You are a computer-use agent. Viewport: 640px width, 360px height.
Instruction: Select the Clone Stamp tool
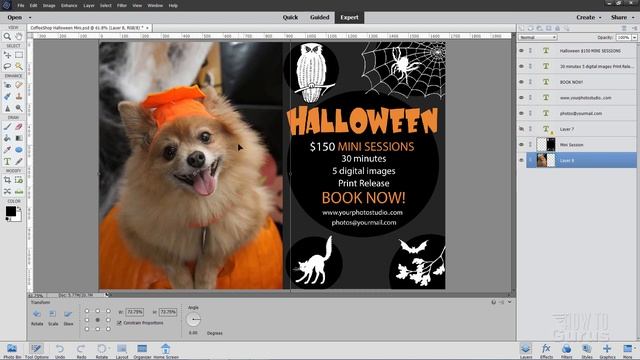click(x=19, y=96)
